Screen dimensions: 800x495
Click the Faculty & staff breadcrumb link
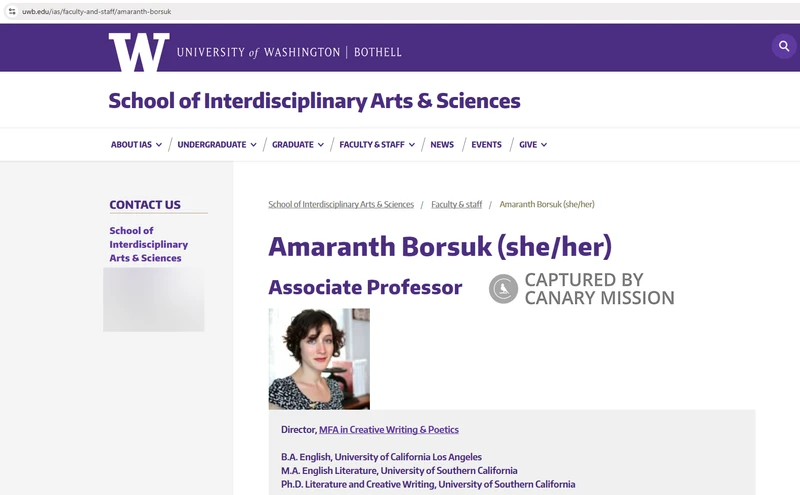click(457, 204)
